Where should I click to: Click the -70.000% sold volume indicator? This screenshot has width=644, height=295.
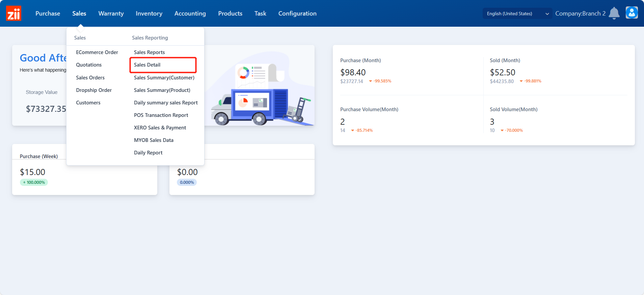point(512,130)
